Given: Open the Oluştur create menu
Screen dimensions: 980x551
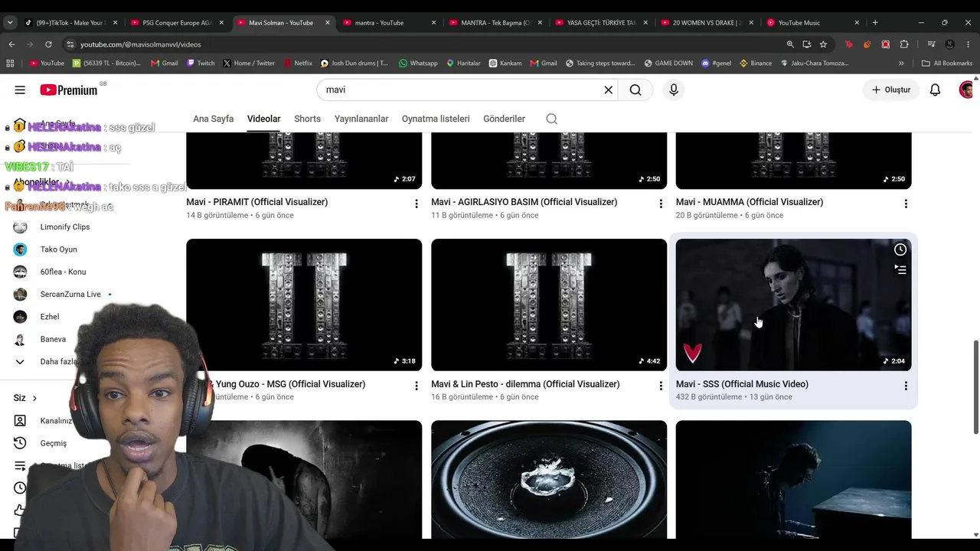Looking at the screenshot, I should (891, 90).
